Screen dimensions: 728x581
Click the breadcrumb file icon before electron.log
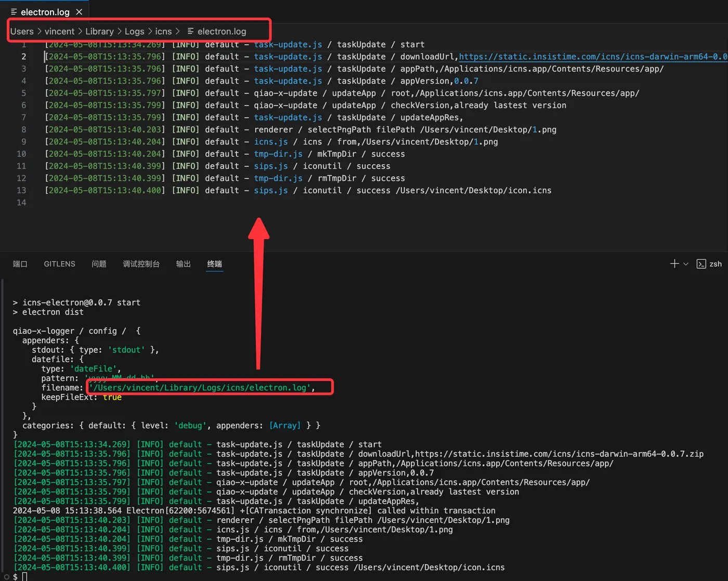coord(190,31)
